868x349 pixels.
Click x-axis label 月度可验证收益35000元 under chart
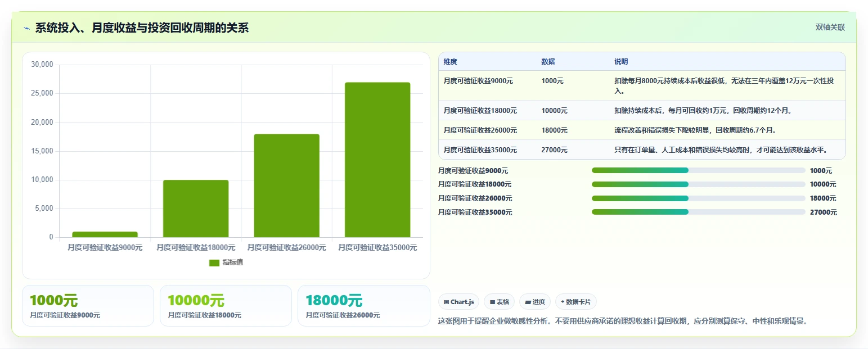click(x=377, y=247)
